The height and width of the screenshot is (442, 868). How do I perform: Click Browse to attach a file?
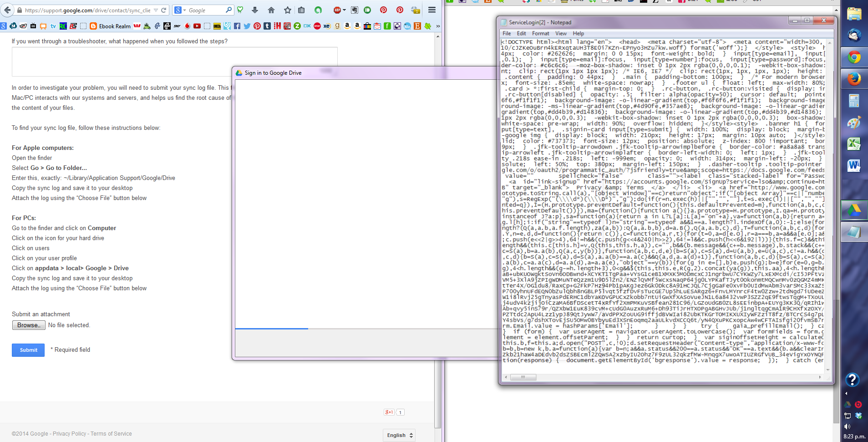pos(29,325)
